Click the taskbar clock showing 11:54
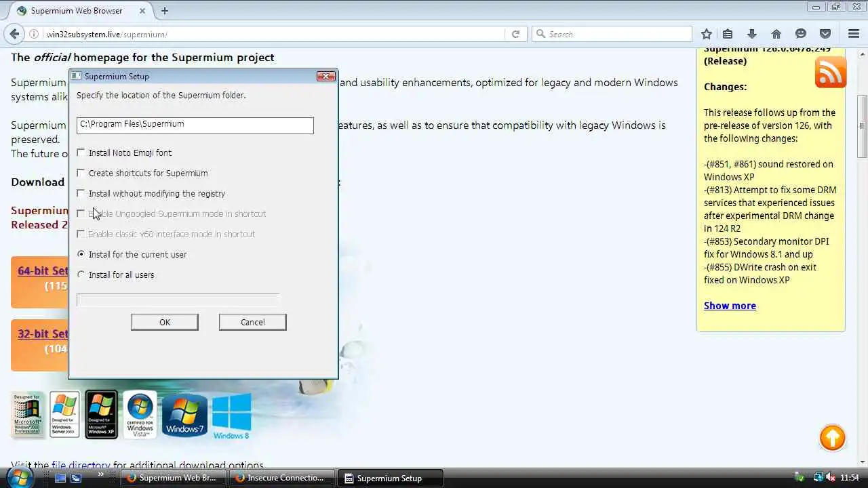Viewport: 868px width, 488px height. (850, 478)
